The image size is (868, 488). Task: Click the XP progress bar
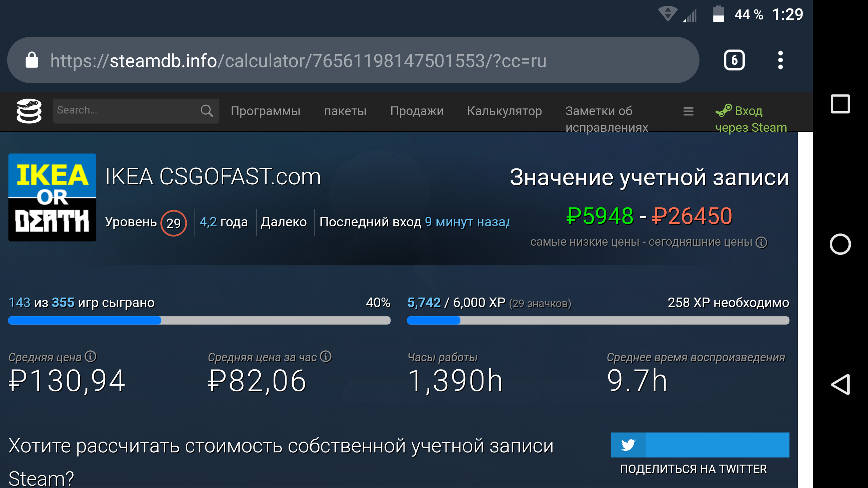598,320
